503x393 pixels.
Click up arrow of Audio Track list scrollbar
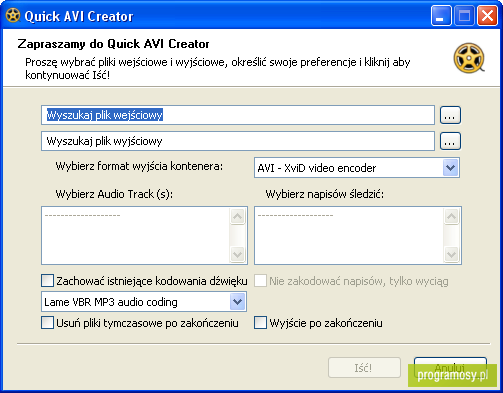[x=238, y=217]
